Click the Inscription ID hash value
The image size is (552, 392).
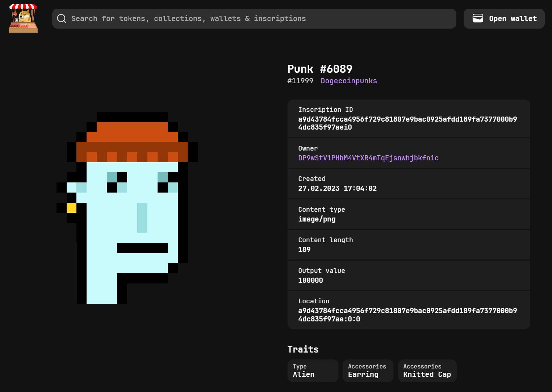coord(407,123)
